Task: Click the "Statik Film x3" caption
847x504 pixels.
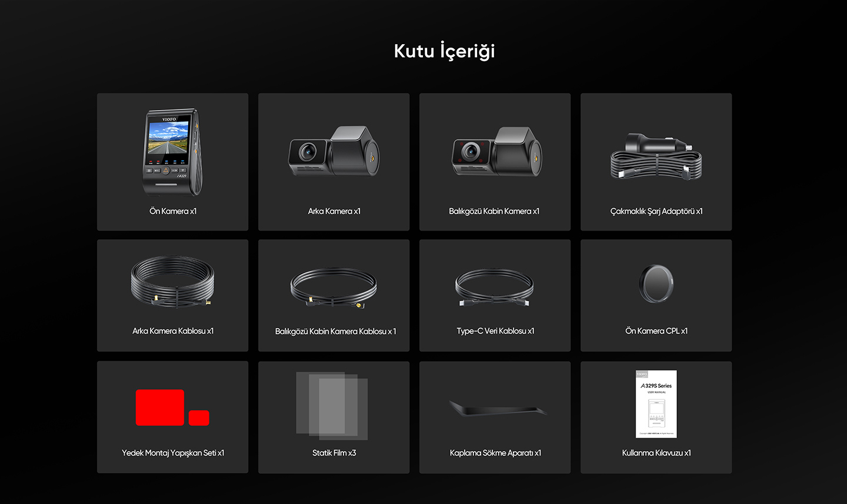Action: [334, 453]
